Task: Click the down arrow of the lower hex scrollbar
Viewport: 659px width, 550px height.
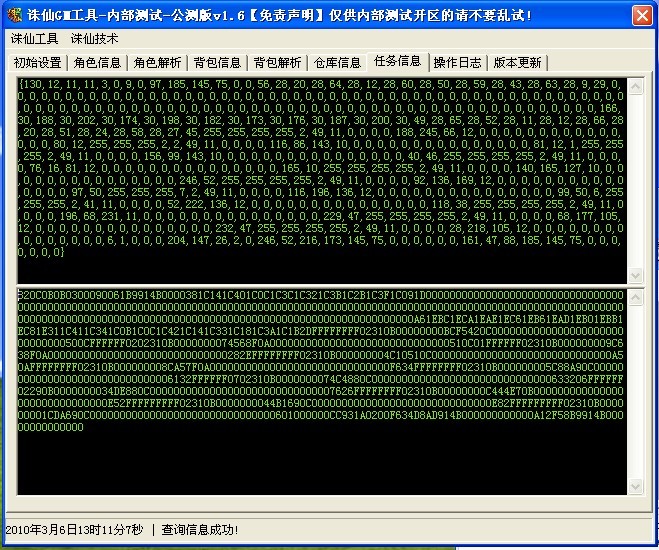Action: point(634,486)
